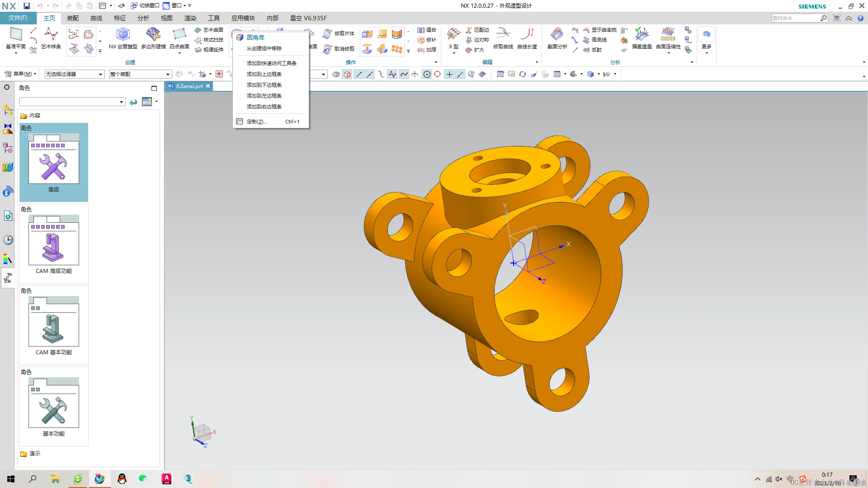Click the 反射 reflection analysis tool

coord(593,50)
